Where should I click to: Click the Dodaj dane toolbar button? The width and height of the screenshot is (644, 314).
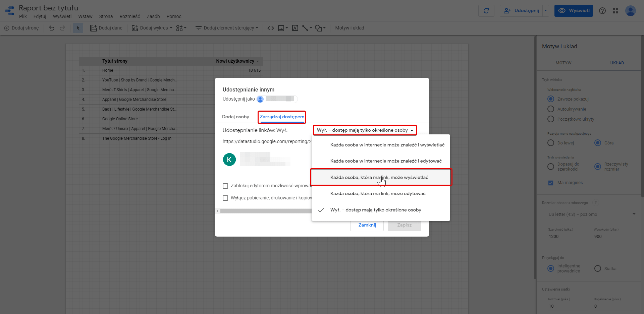106,28
